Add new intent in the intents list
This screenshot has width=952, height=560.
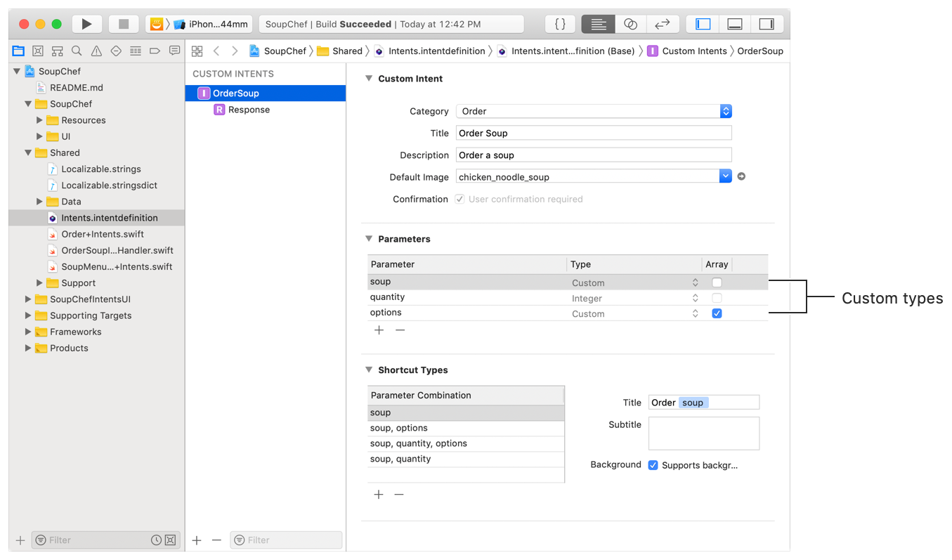pyautogui.click(x=197, y=540)
